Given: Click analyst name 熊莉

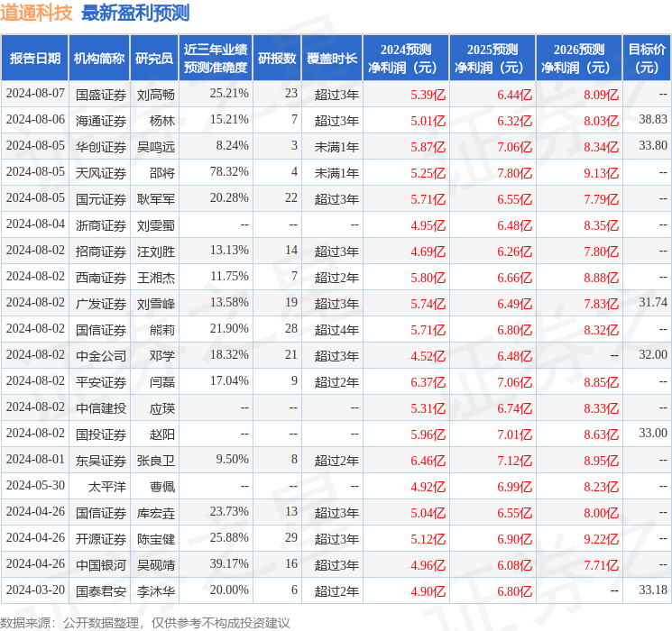Looking at the screenshot, I should [162, 329].
